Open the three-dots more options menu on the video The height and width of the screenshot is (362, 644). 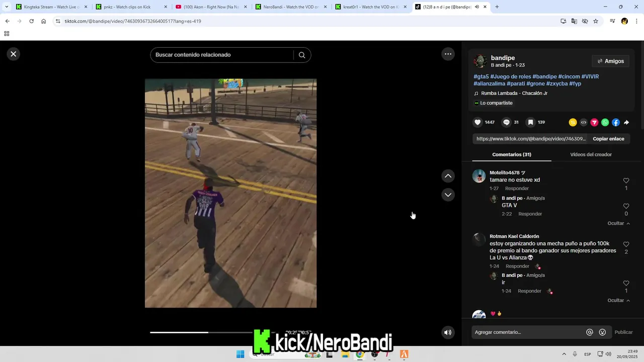tap(448, 54)
